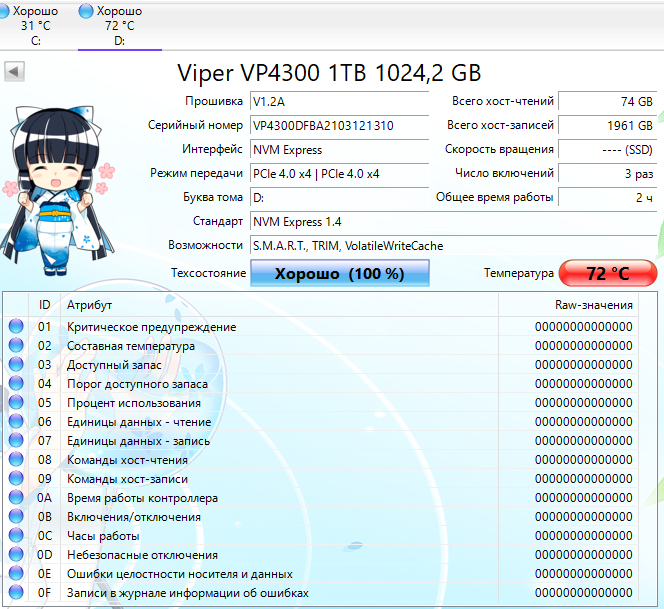
Task: Click status orb for attribute 02 Составная температура
Action: [16, 346]
